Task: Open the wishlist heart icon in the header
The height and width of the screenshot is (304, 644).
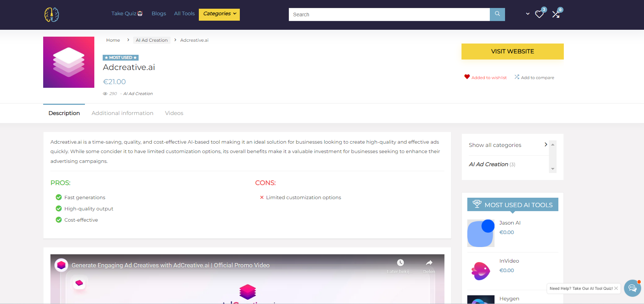Action: pyautogui.click(x=539, y=14)
